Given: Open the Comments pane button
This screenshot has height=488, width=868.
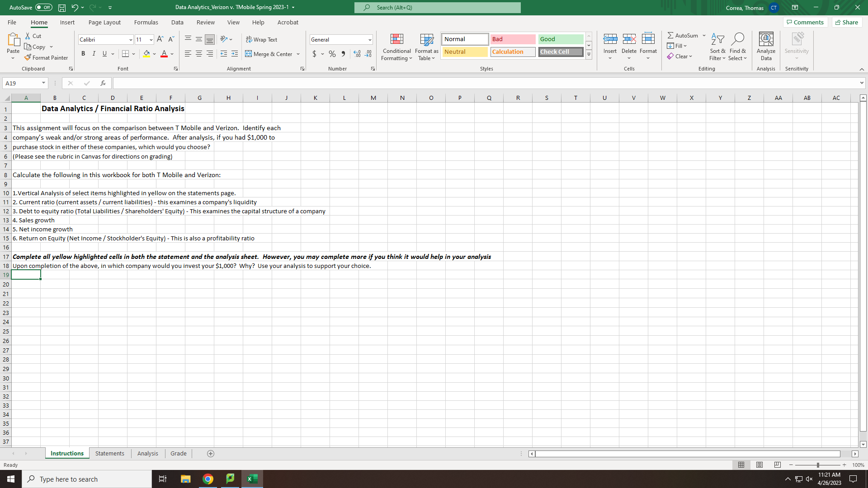Looking at the screenshot, I should pos(805,22).
